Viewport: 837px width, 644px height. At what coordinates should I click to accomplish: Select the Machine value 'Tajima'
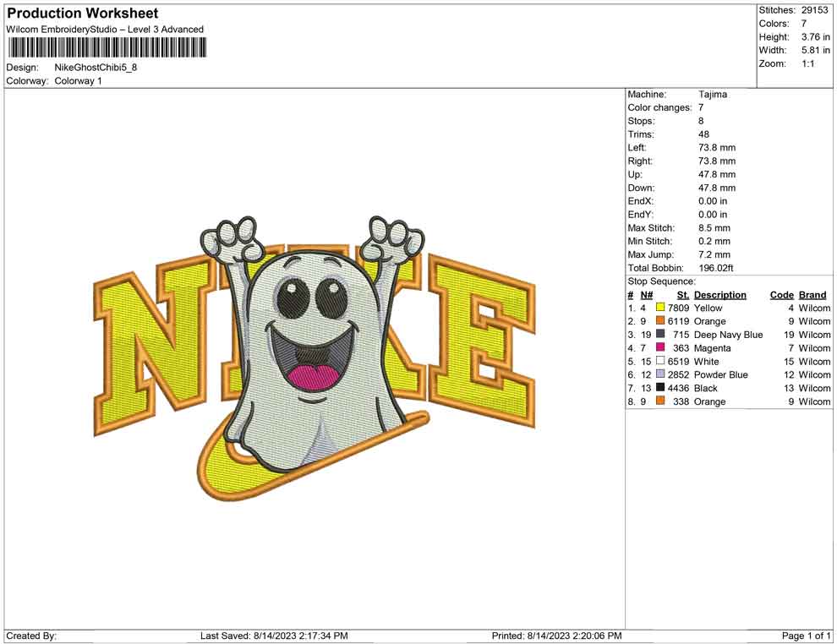click(x=713, y=95)
